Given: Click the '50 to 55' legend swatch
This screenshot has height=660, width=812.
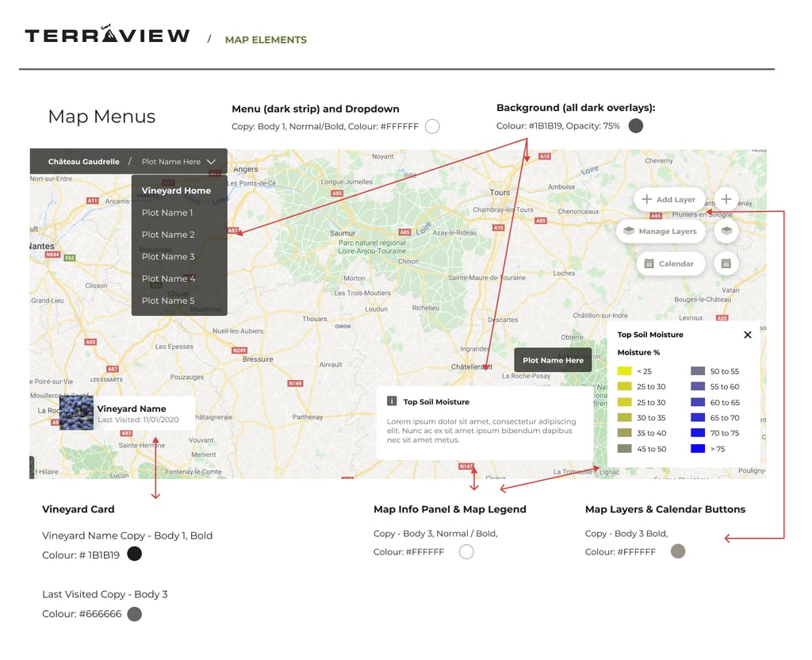Looking at the screenshot, I should click(x=698, y=371).
